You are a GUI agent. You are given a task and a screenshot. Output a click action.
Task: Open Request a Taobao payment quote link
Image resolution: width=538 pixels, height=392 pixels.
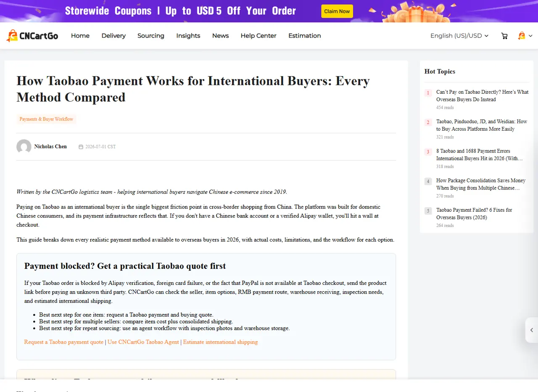click(x=64, y=342)
